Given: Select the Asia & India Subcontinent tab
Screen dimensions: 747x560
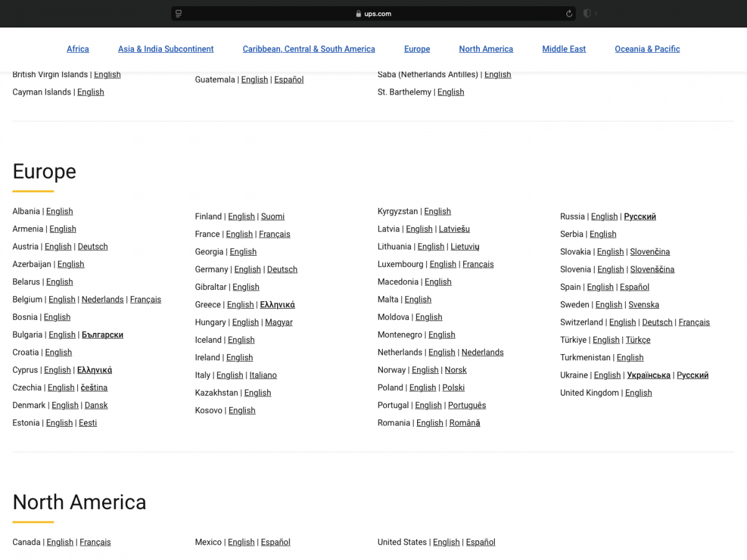Looking at the screenshot, I should click(x=166, y=49).
